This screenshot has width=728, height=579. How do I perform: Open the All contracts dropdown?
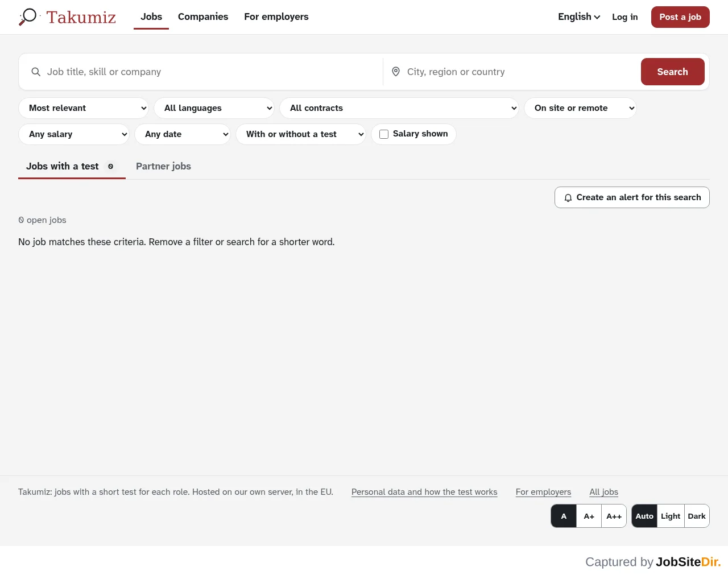[399, 108]
